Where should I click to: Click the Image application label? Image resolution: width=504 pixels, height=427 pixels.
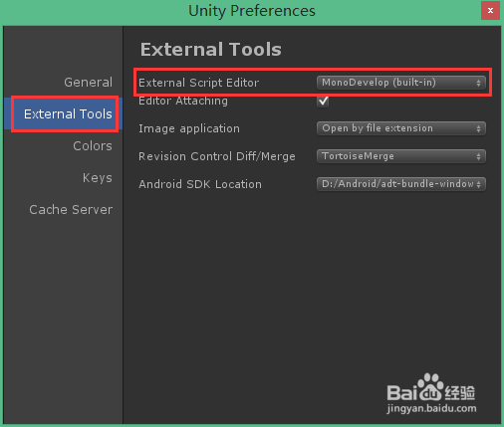[x=189, y=128]
